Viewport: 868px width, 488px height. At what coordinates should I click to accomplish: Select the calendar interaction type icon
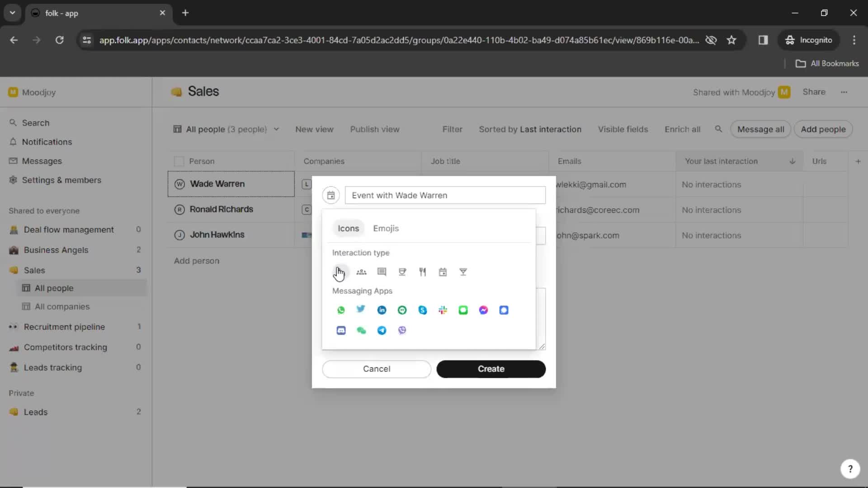(443, 271)
